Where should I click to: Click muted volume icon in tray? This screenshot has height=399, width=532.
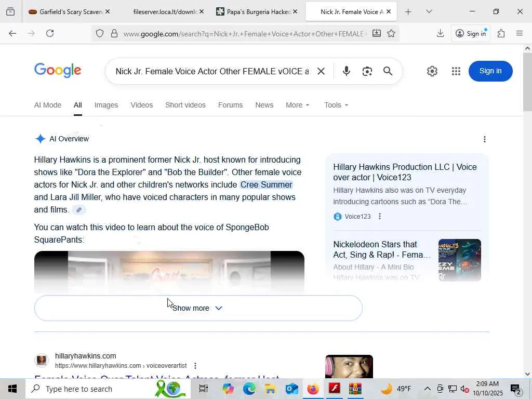(x=464, y=389)
